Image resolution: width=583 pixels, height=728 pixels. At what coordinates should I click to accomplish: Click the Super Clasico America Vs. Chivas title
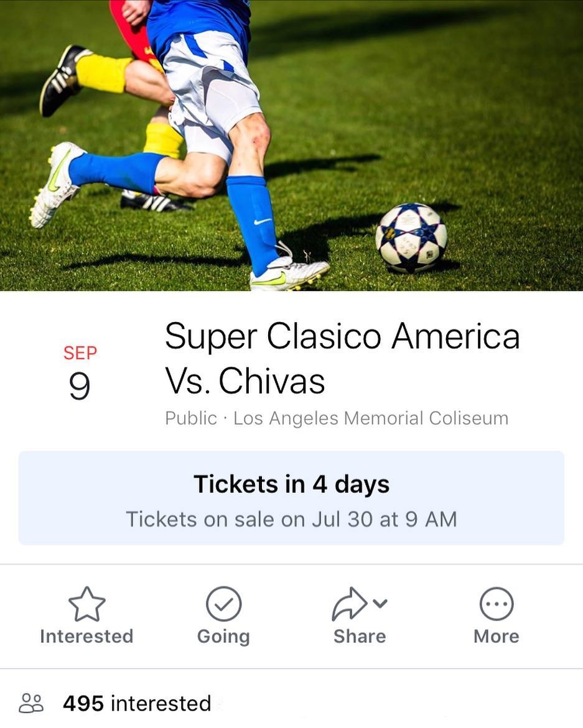[342, 359]
